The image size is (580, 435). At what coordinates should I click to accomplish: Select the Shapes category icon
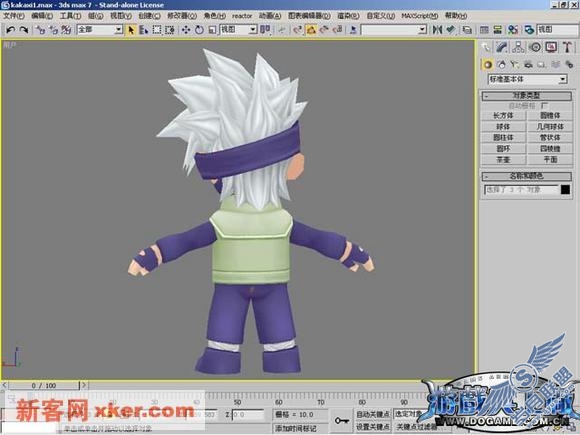tap(502, 65)
